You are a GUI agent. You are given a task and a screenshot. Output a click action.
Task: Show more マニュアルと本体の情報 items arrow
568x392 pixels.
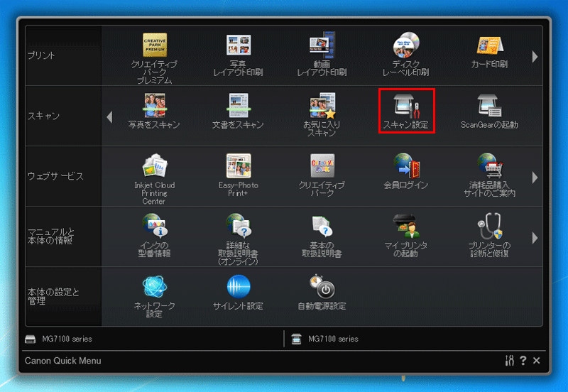(535, 238)
